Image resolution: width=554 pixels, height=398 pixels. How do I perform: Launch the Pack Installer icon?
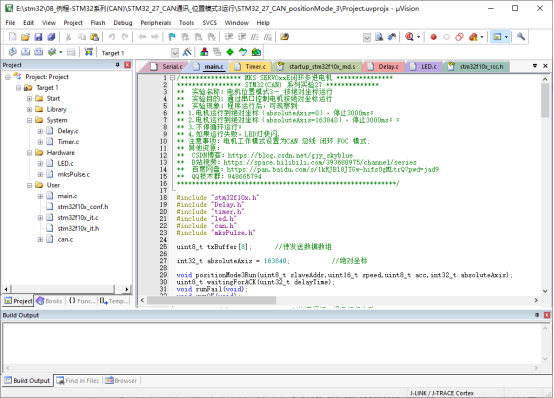tap(256, 52)
